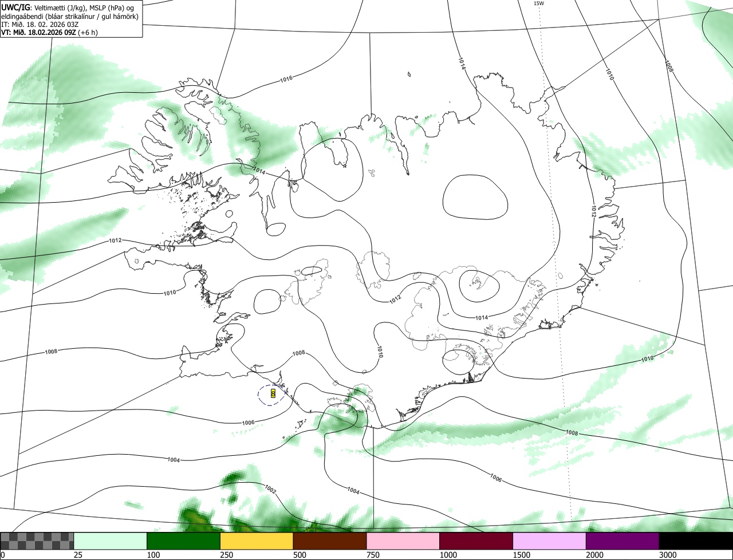Click the "1016" isobar label
The image size is (733, 560).
coord(286,78)
